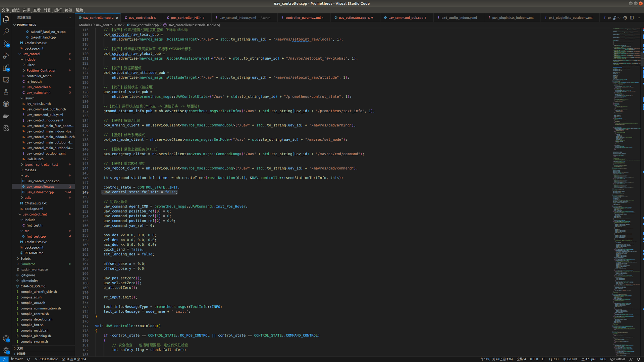Click the Go Live status bar button
The width and height of the screenshot is (644, 362).
coord(570,359)
